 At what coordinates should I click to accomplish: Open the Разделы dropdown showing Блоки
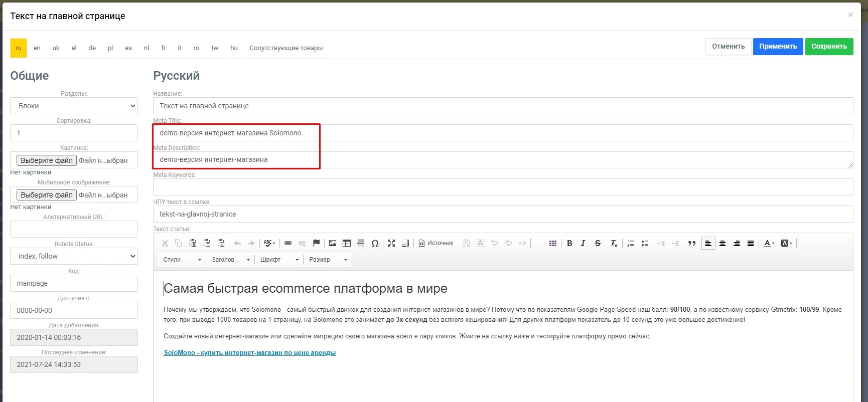coord(74,106)
